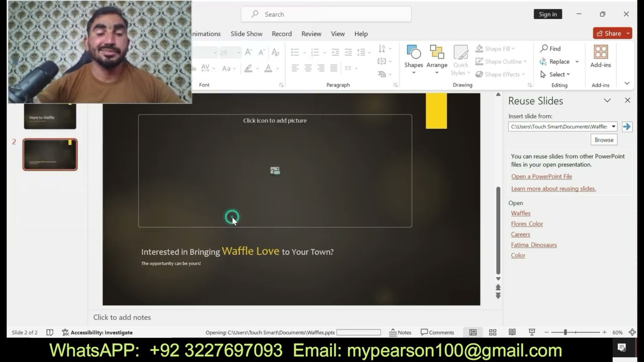Toggle align text left
644x362 pixels.
point(295,68)
